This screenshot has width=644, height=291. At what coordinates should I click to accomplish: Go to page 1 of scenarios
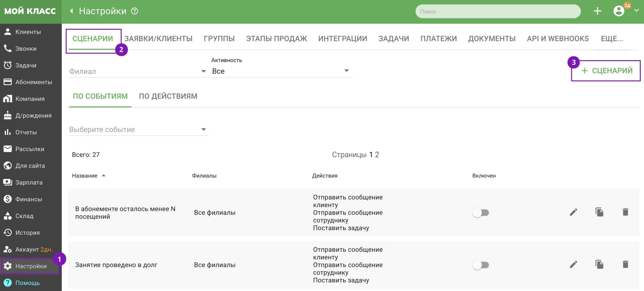pyautogui.click(x=371, y=154)
